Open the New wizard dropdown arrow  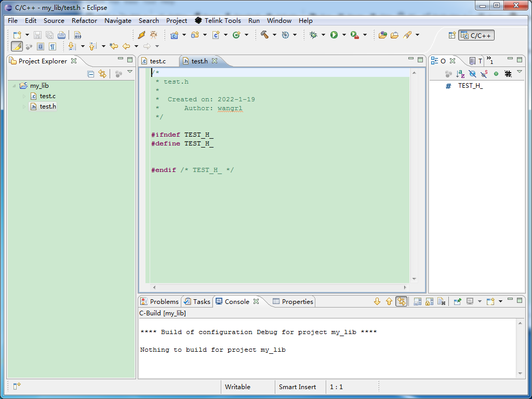[x=26, y=35]
